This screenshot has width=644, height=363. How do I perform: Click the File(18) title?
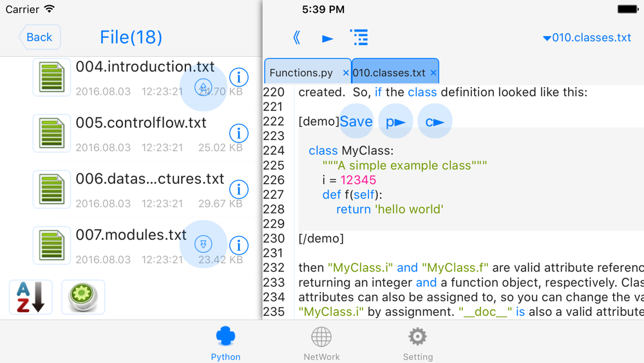pos(131,37)
